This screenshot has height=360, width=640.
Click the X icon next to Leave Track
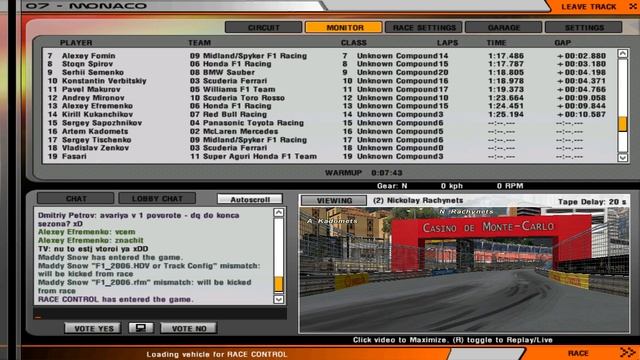tap(632, 7)
